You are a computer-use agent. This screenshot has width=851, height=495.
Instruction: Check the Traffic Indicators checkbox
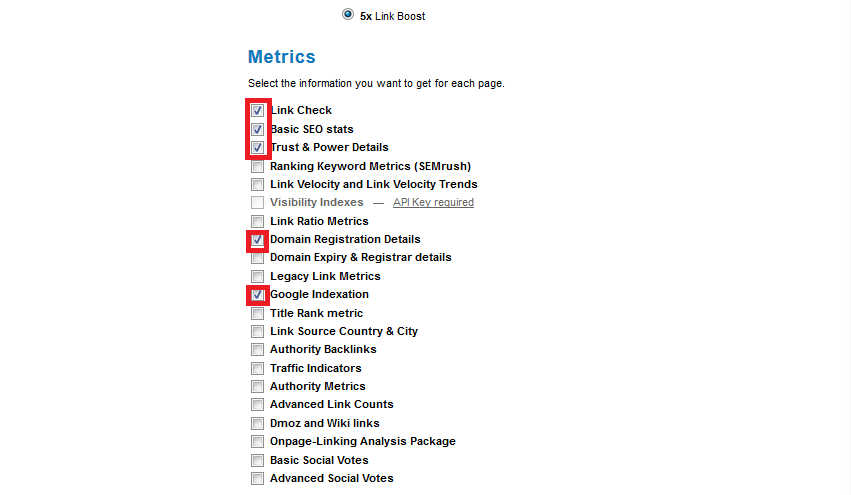(258, 369)
